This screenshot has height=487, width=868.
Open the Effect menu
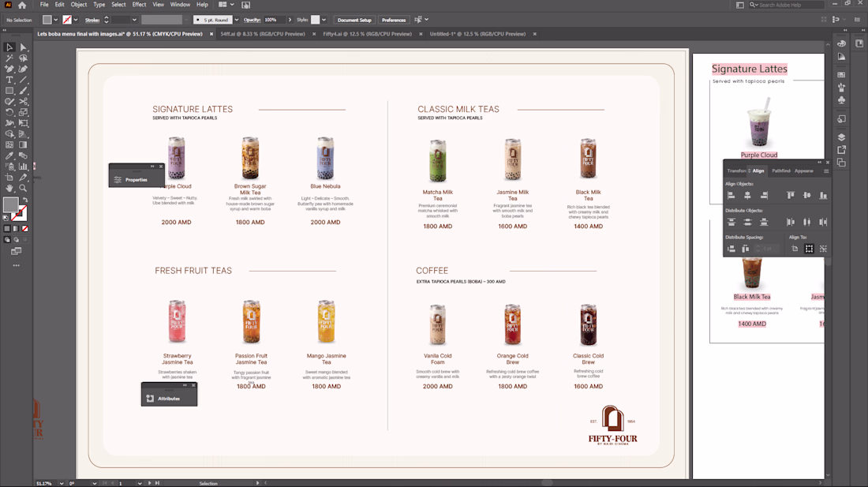[x=139, y=5]
